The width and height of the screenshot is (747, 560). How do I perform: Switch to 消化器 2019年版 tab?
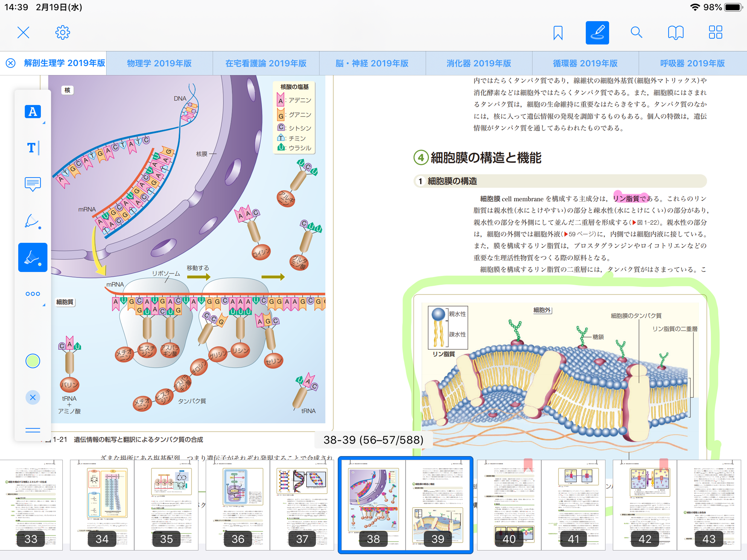pos(478,63)
